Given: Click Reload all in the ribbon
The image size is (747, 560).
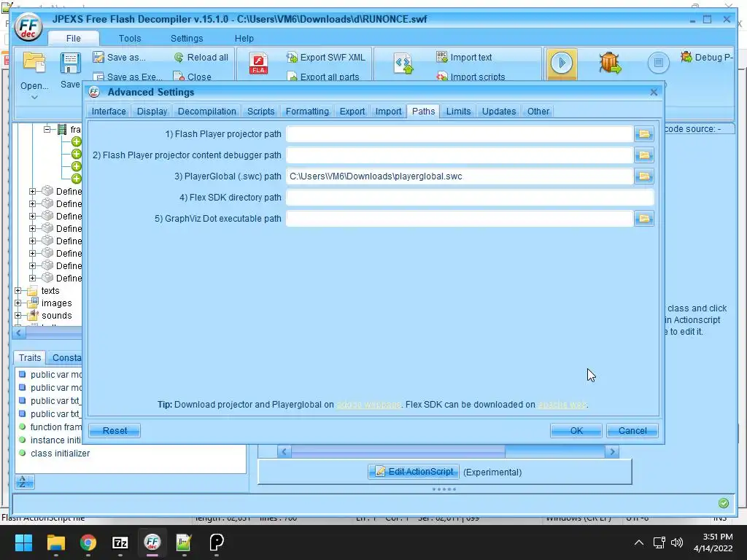Looking at the screenshot, I should tap(201, 58).
